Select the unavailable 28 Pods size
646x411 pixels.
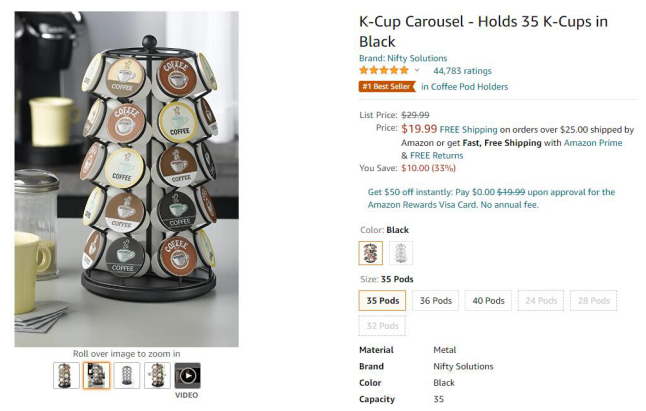pos(593,300)
